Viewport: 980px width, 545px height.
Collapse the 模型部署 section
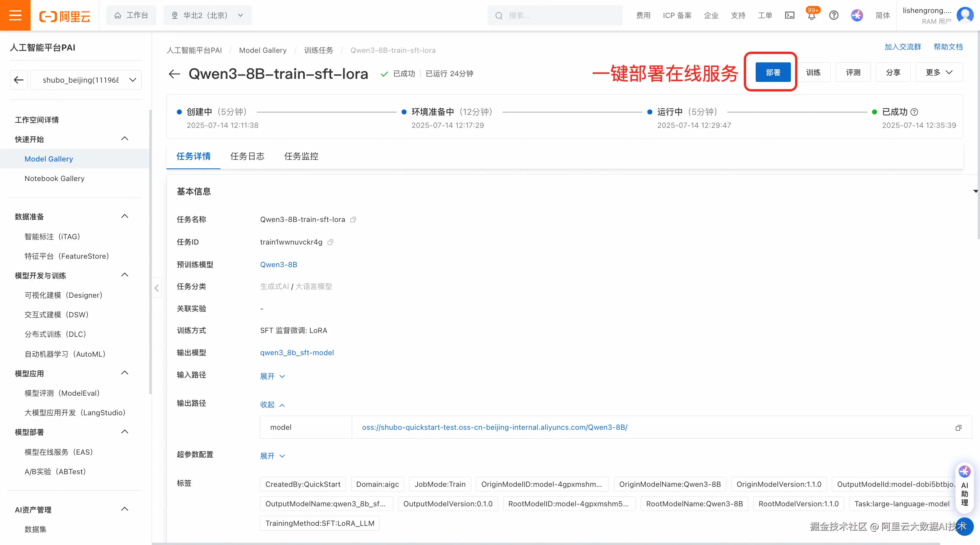pos(125,432)
